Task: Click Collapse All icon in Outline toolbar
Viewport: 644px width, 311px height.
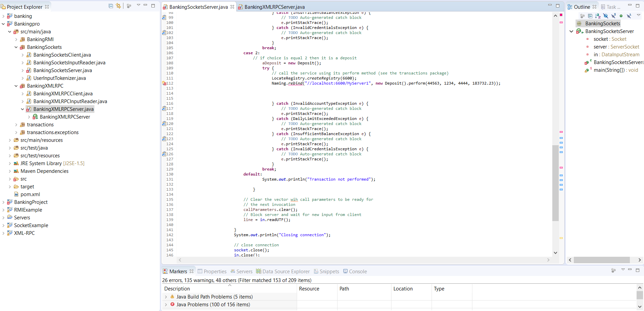Action: click(x=590, y=16)
